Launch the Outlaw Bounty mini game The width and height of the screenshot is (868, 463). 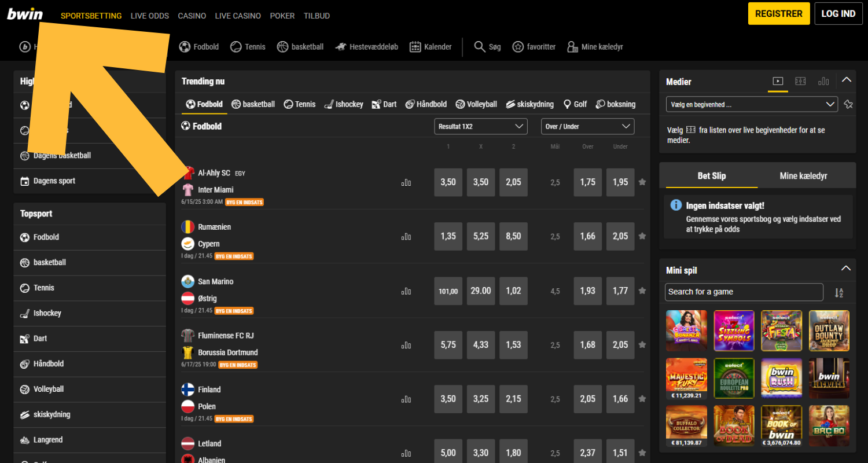829,331
